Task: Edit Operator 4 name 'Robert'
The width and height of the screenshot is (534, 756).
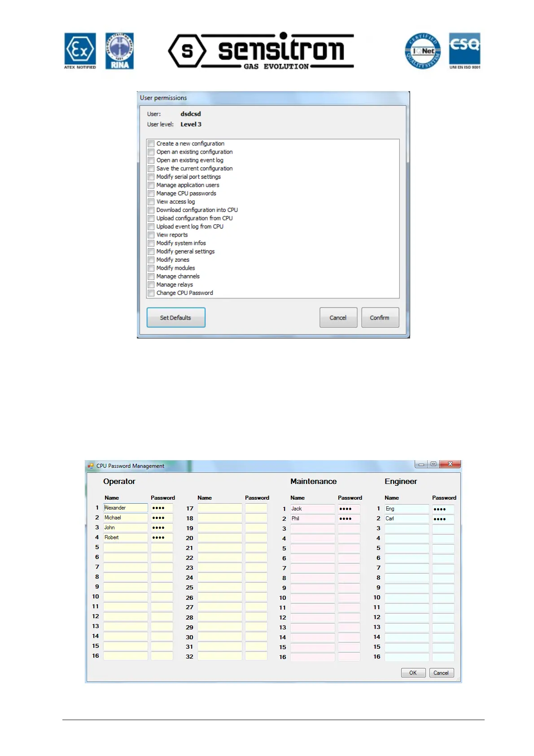Action: tap(126, 537)
